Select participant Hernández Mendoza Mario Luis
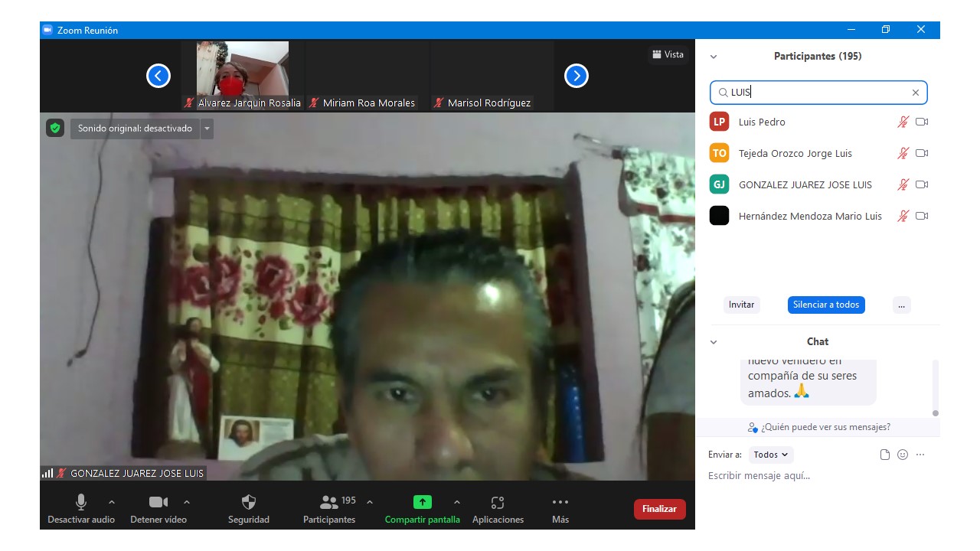980x551 pixels. [810, 216]
